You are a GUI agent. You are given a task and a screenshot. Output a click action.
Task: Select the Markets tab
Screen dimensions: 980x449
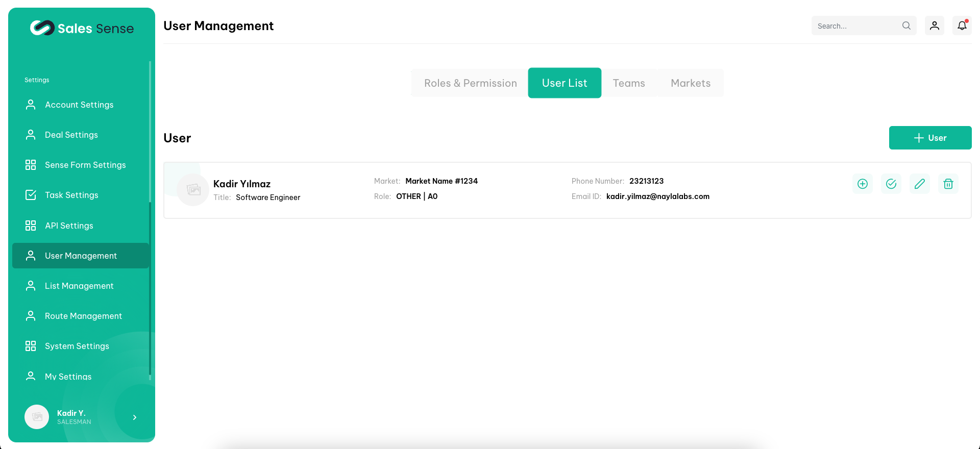[x=690, y=83]
